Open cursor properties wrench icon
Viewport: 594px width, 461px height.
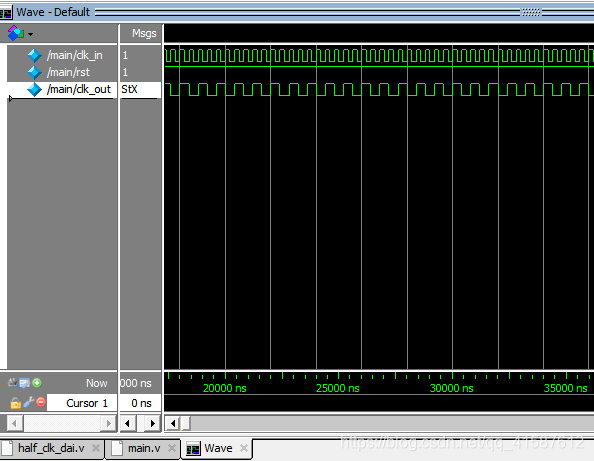(x=28, y=402)
